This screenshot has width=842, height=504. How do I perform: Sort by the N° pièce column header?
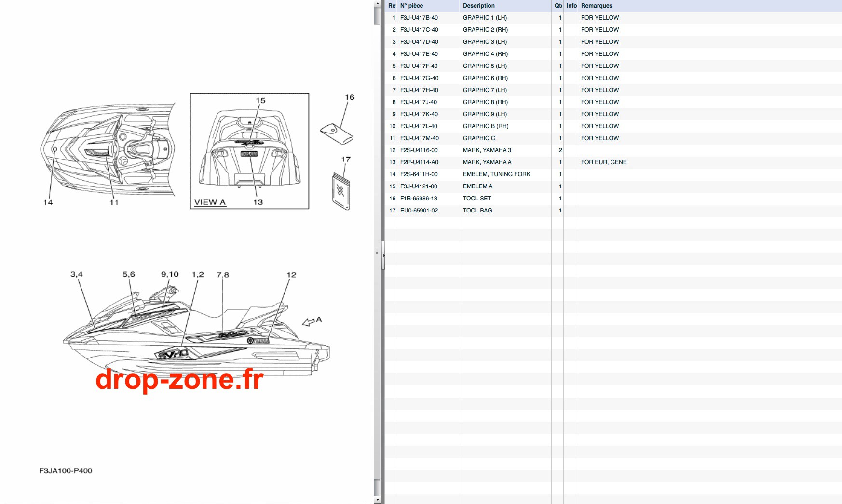pos(428,6)
